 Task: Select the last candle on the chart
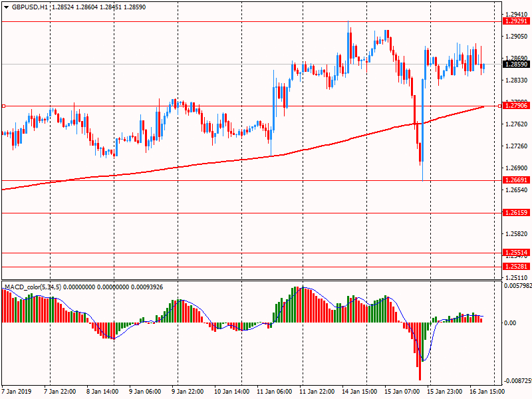483,66
